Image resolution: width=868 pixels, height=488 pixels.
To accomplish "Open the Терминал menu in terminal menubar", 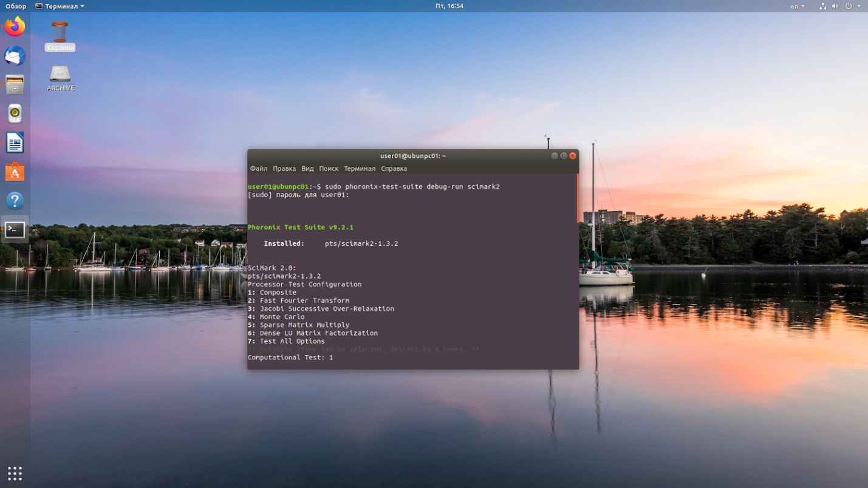I will point(360,169).
